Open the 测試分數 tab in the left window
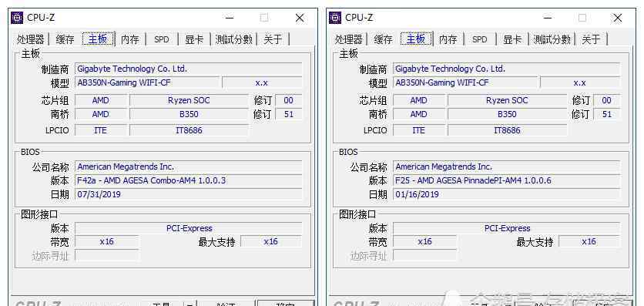The width and height of the screenshot is (644, 306). click(233, 39)
